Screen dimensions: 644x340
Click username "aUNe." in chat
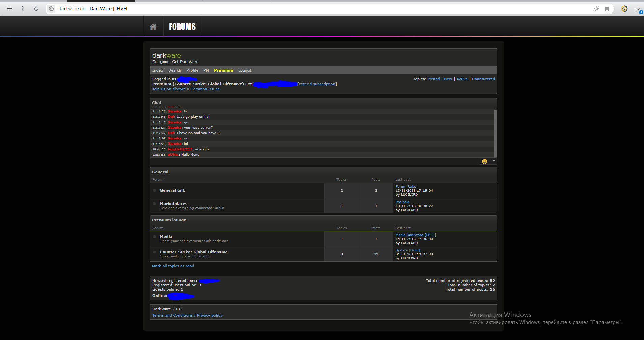[173, 155]
